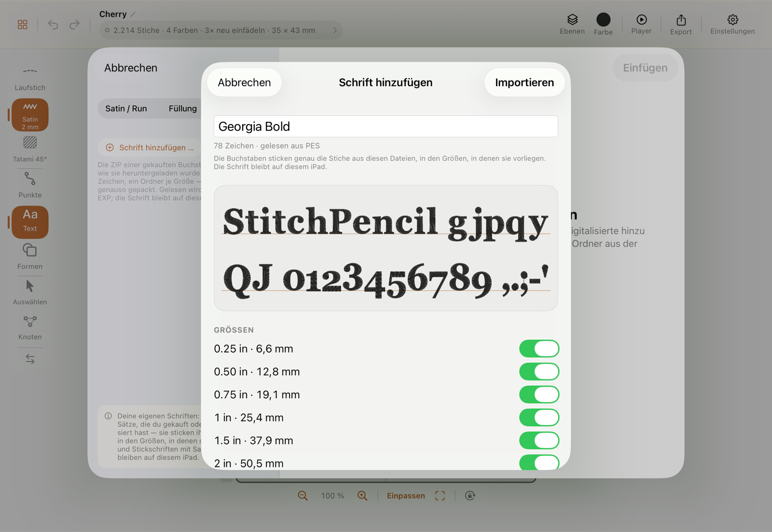Click the Schrift hinzufügen dialog title

[x=386, y=82]
